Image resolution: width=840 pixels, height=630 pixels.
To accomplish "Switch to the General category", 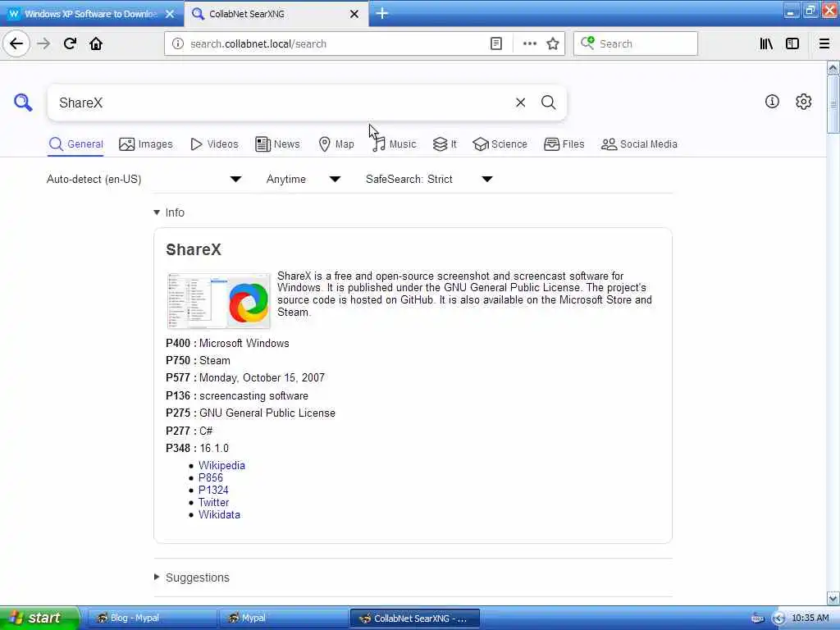I will click(x=75, y=144).
